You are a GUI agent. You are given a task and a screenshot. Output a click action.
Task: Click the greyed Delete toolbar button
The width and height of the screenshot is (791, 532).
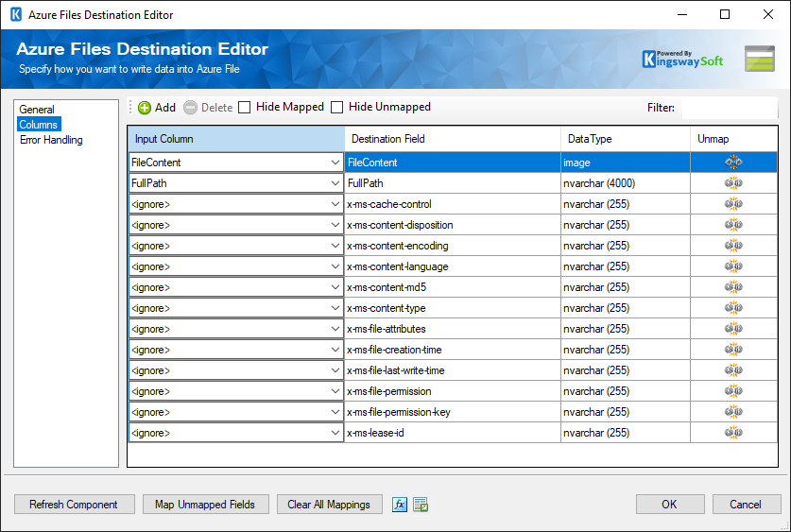pos(208,108)
